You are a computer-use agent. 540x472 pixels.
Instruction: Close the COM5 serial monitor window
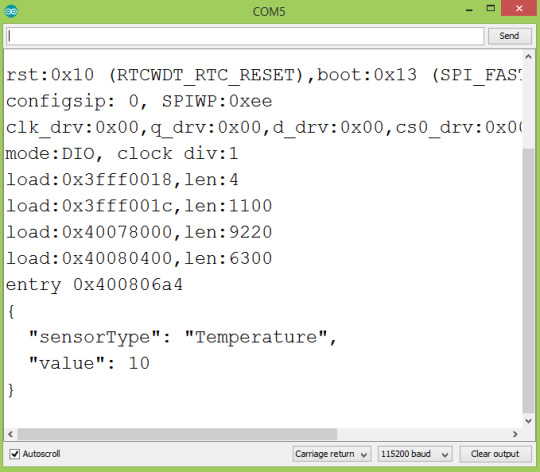[x=519, y=9]
